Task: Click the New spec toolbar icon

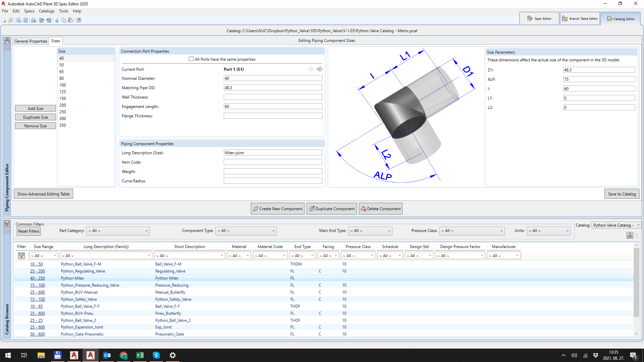Action: coord(4,20)
